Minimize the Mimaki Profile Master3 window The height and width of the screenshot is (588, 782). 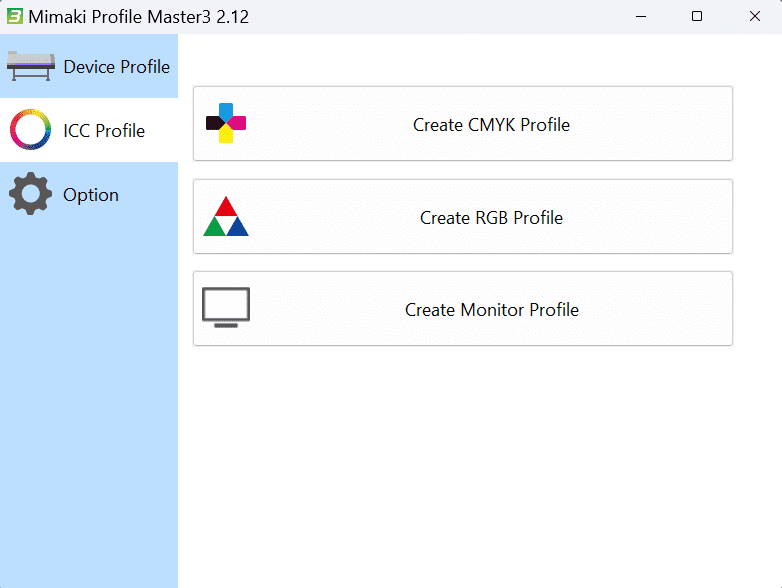pos(641,16)
